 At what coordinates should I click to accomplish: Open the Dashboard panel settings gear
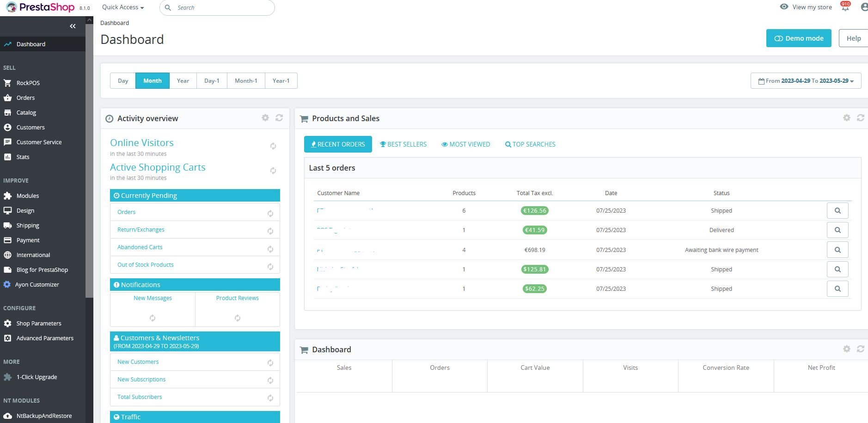847,349
